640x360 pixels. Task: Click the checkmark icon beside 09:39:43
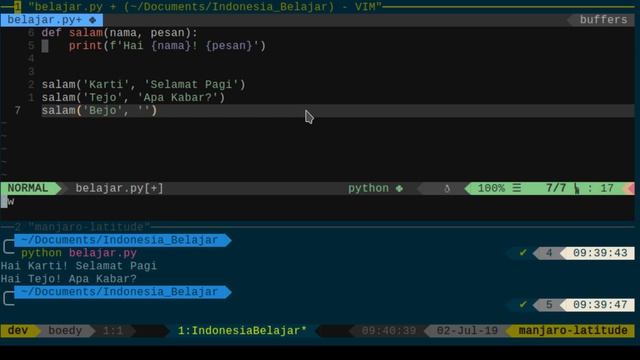pyautogui.click(x=523, y=253)
